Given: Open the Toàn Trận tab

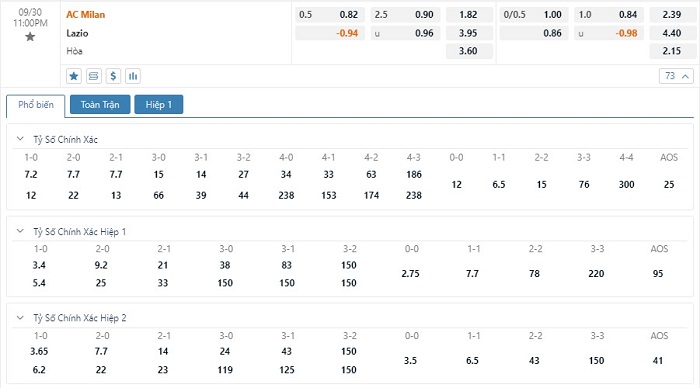Looking at the screenshot, I should point(100,104).
